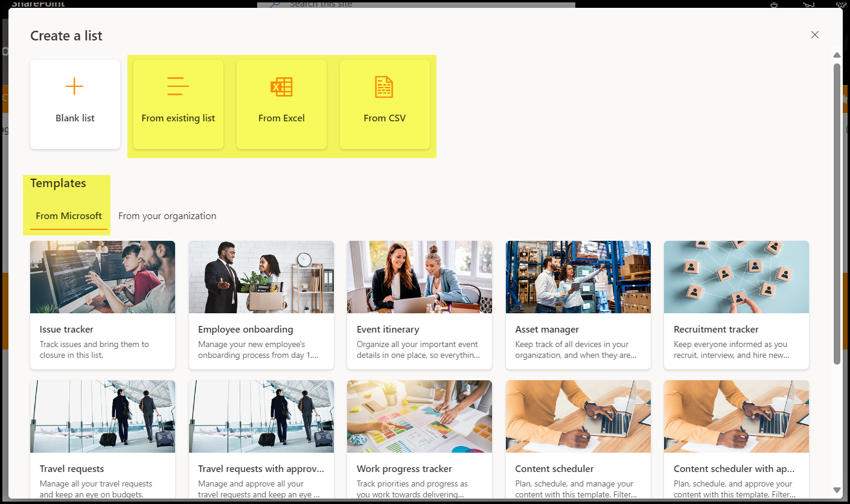Select the Issue tracker template image
This screenshot has height=504, width=850.
[103, 277]
